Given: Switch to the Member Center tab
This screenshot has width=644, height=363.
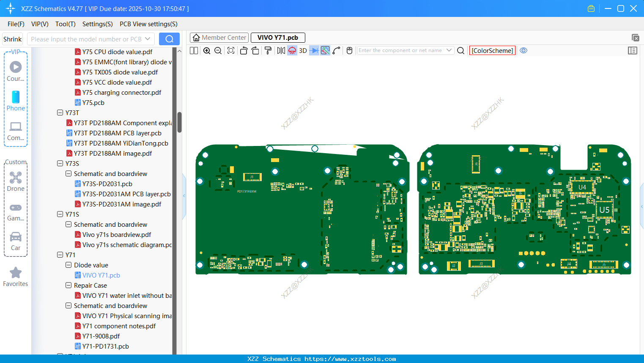Looking at the screenshot, I should (219, 38).
